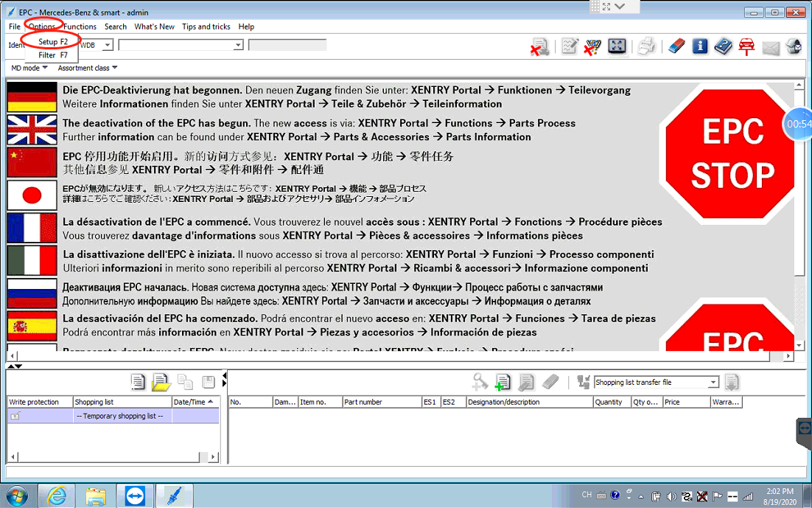
Task: Open the Search menu
Action: tap(116, 27)
